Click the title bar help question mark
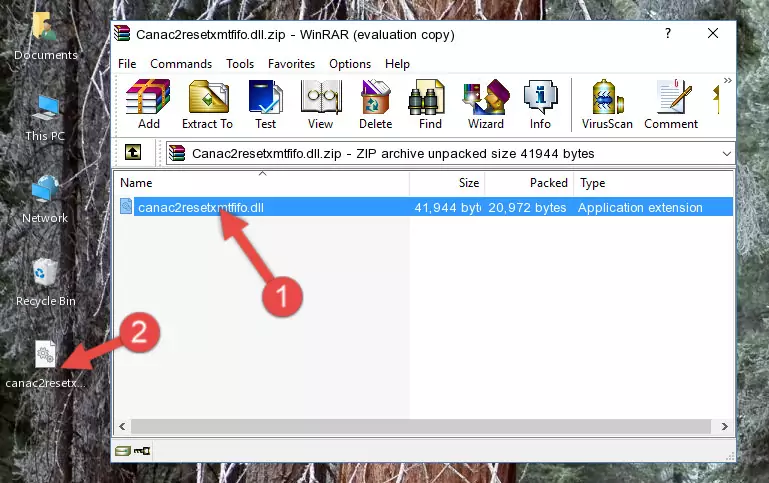 [667, 33]
